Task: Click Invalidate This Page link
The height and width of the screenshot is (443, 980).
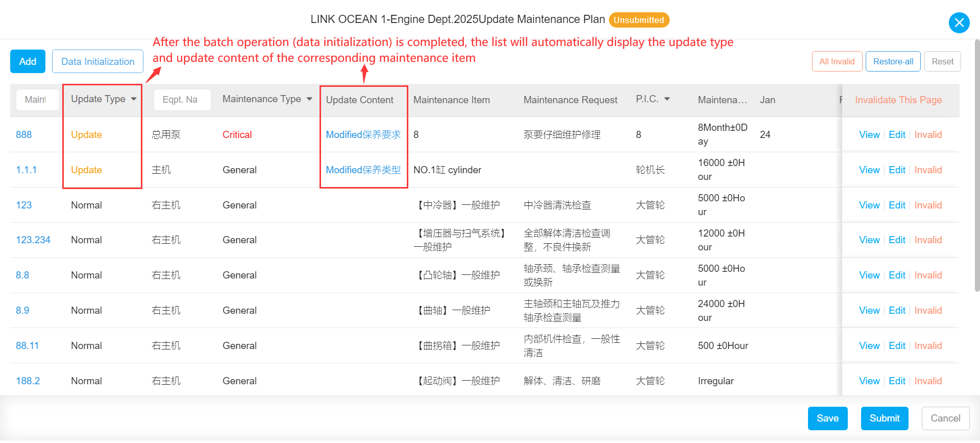Action: (898, 100)
